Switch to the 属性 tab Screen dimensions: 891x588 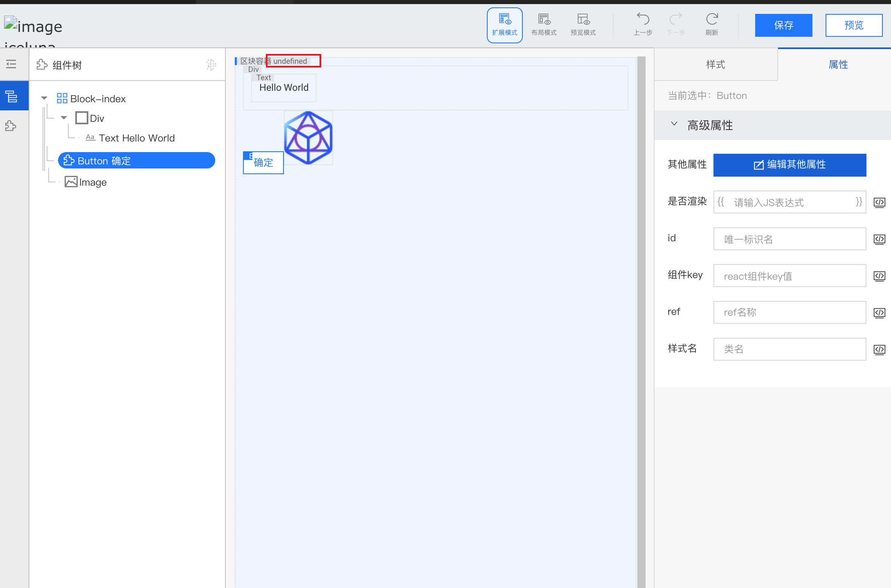(x=838, y=64)
